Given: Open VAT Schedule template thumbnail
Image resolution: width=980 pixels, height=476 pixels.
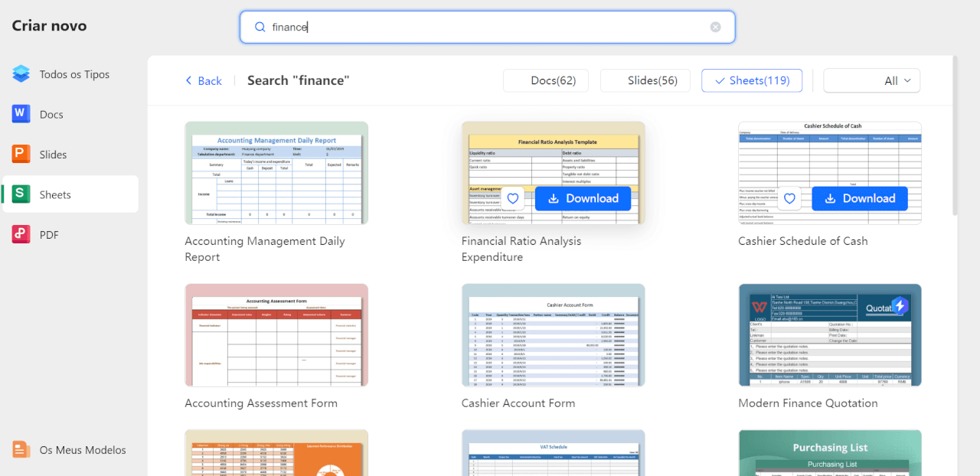Looking at the screenshot, I should (x=554, y=452).
